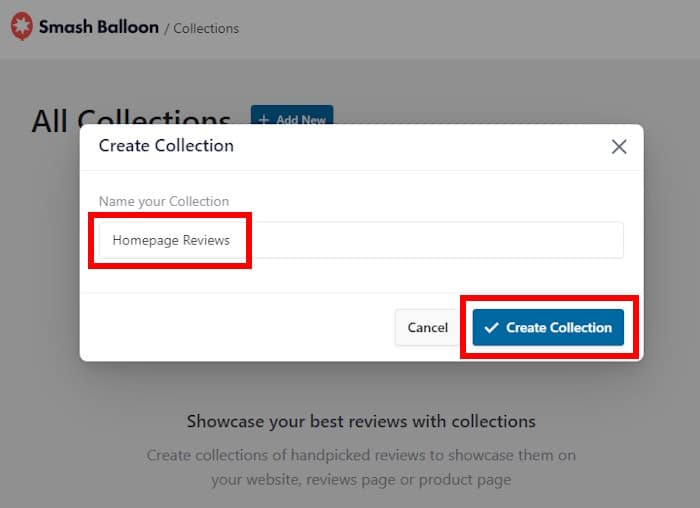The height and width of the screenshot is (508, 700).
Task: Click the checkmark icon on Create Collection
Action: 491,328
